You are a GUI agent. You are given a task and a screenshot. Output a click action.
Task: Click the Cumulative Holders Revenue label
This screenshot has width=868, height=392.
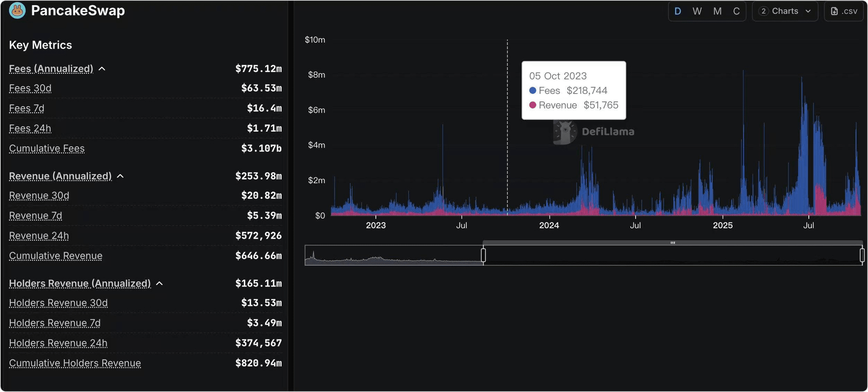pyautogui.click(x=75, y=363)
